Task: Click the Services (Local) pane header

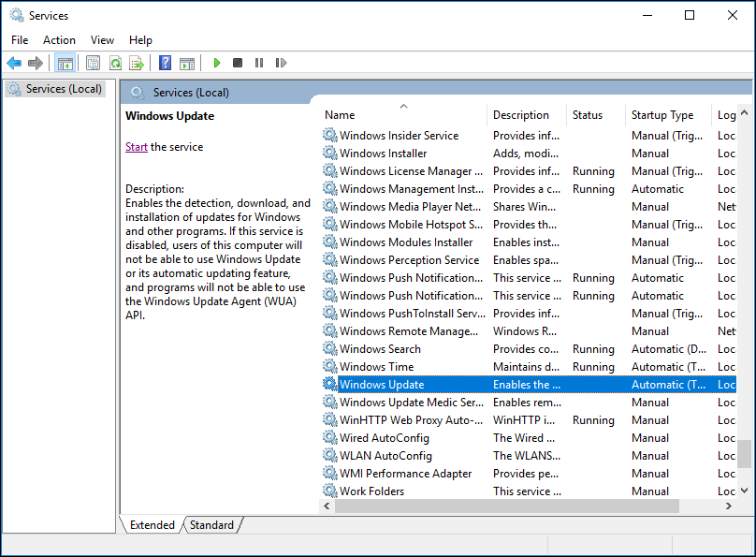Action: click(191, 92)
